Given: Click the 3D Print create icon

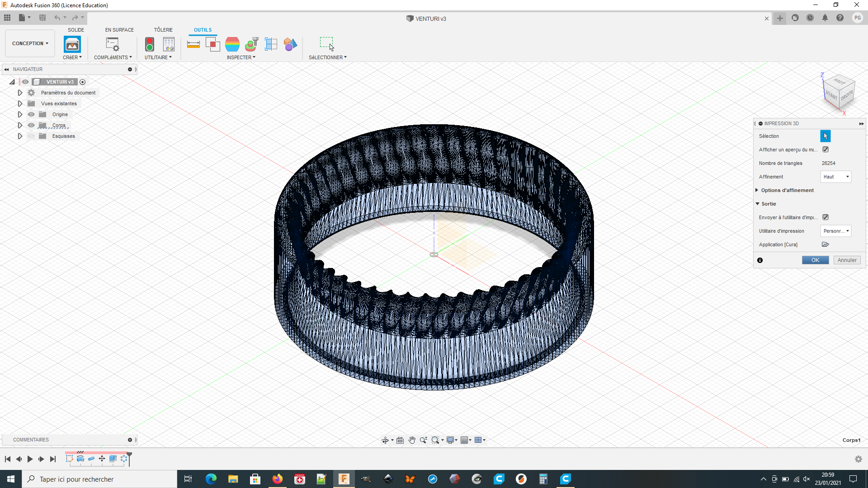Looking at the screenshot, I should (72, 44).
